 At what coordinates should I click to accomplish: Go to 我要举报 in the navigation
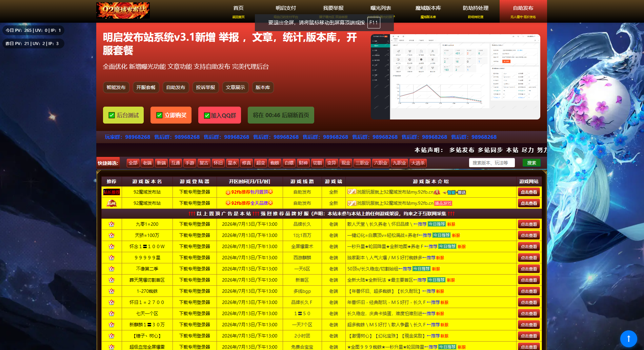point(333,12)
